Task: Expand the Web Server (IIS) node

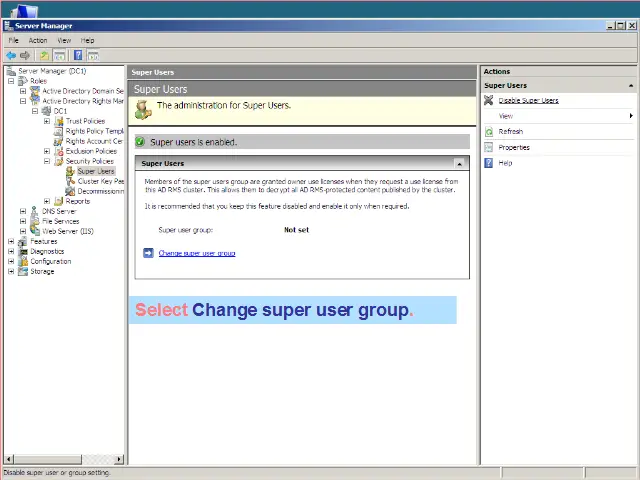Action: coord(23,231)
